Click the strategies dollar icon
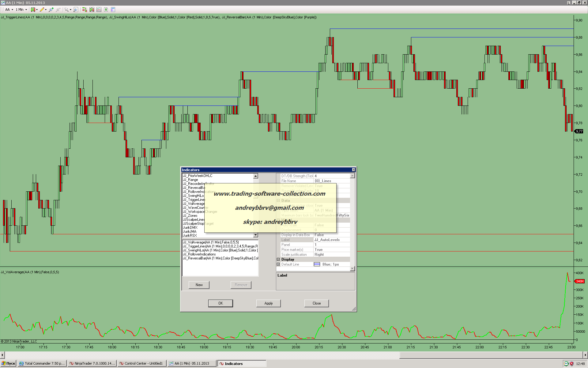 click(x=106, y=10)
